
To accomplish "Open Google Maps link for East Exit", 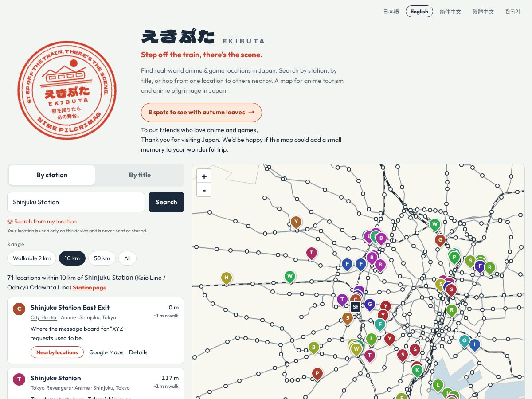I will 106,352.
